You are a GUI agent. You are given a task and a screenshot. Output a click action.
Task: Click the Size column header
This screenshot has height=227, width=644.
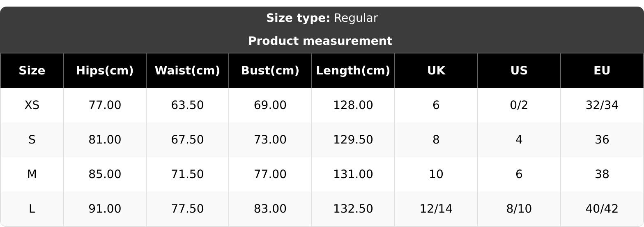coord(32,71)
